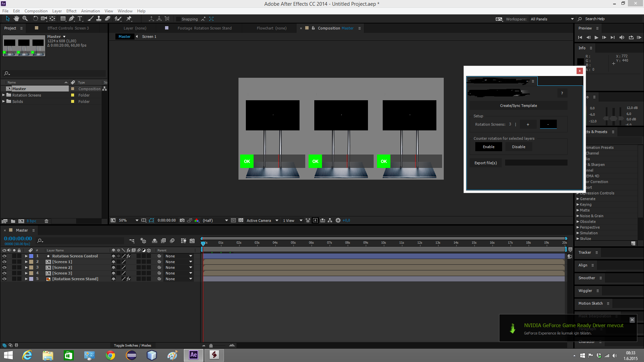The height and width of the screenshot is (362, 644).
Task: Open the Graph Editor in timeline
Action: 192,241
